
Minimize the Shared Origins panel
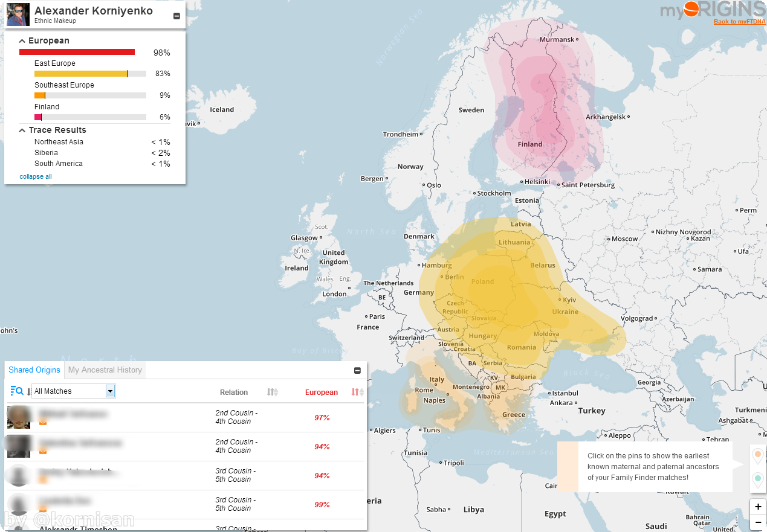(357, 371)
